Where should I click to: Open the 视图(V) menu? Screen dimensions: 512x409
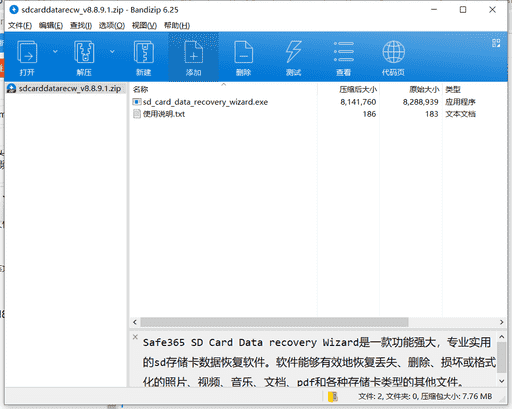[x=144, y=25]
